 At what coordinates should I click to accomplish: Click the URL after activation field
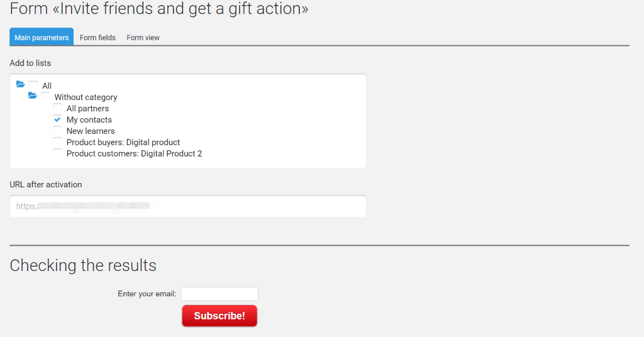(x=187, y=206)
